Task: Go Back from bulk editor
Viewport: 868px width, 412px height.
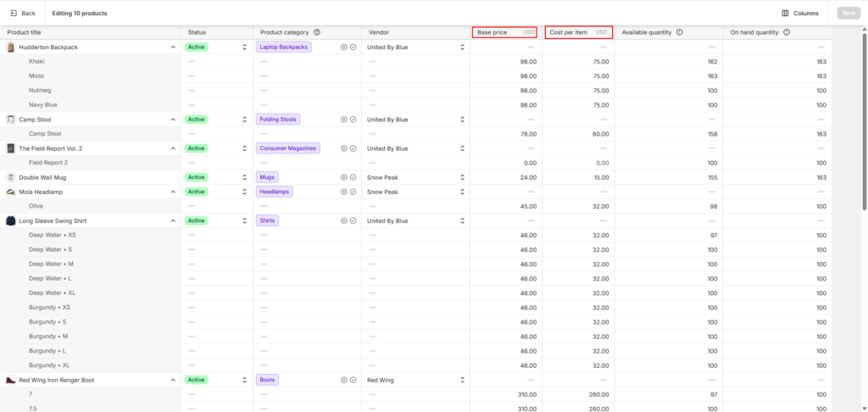Action: point(23,14)
